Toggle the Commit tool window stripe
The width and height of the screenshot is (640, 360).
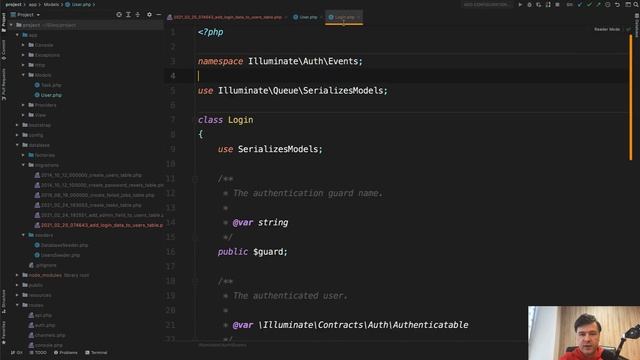click(x=4, y=50)
